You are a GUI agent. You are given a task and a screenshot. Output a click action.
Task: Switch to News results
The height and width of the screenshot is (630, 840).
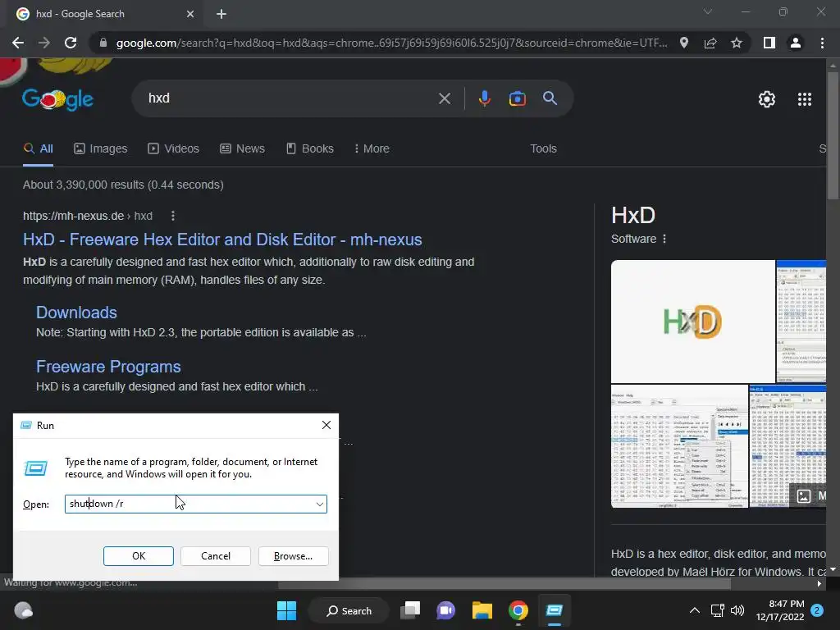242,149
